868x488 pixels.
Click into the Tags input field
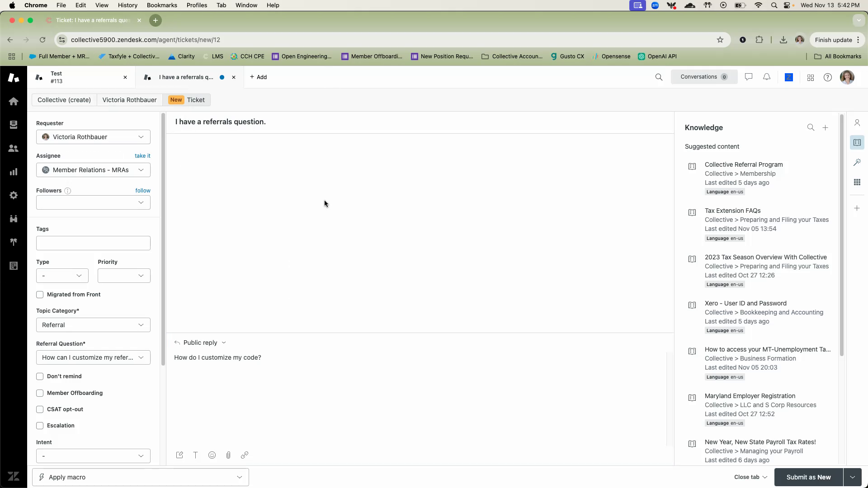pos(93,243)
